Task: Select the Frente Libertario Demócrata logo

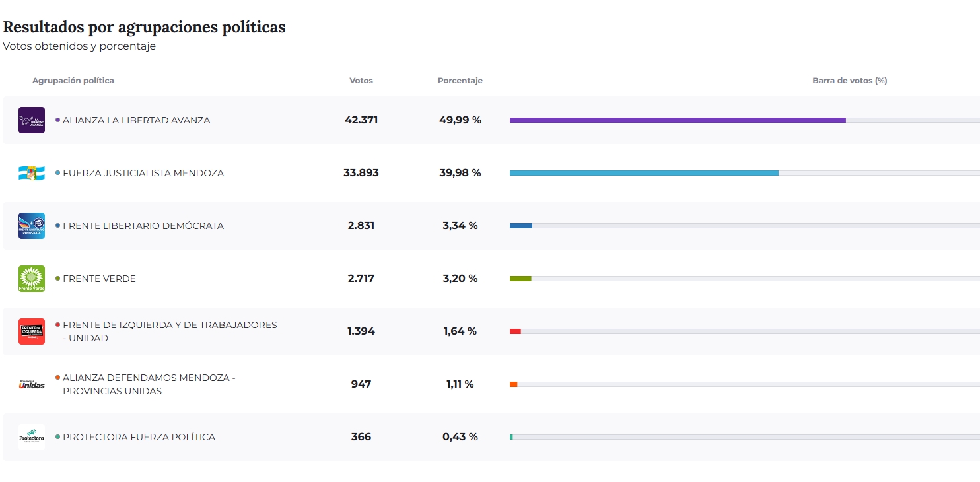Action: pos(32,226)
